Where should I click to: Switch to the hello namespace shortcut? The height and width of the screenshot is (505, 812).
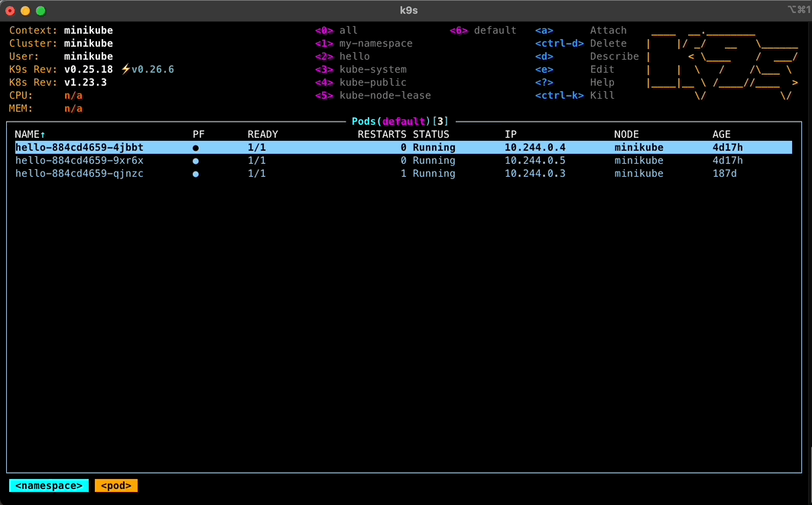click(343, 57)
